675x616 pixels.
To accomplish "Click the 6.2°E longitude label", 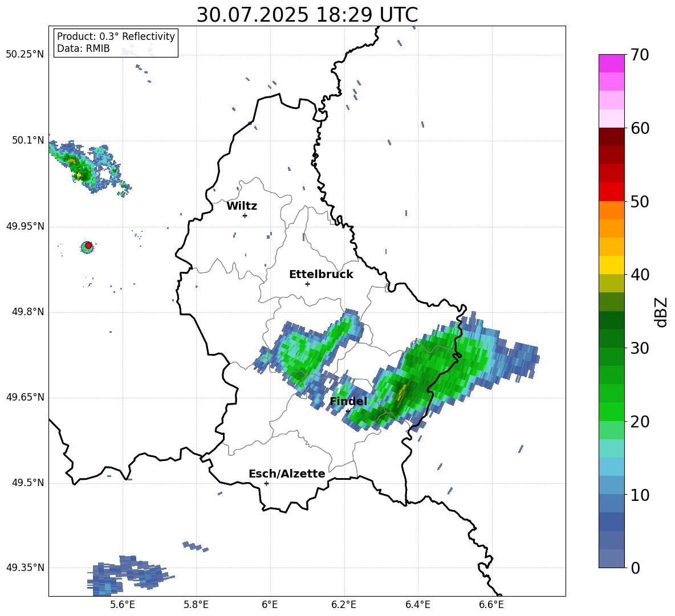I will [344, 605].
